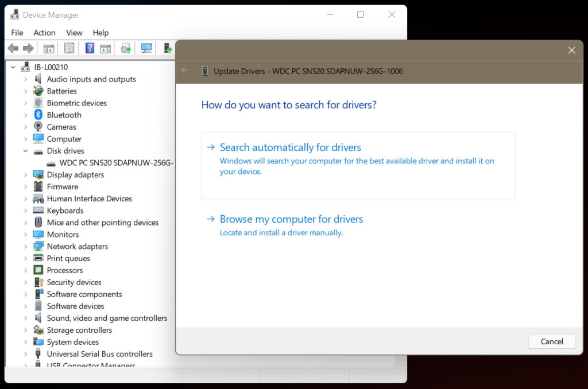Expand Sound, video and game controllers

coord(25,318)
